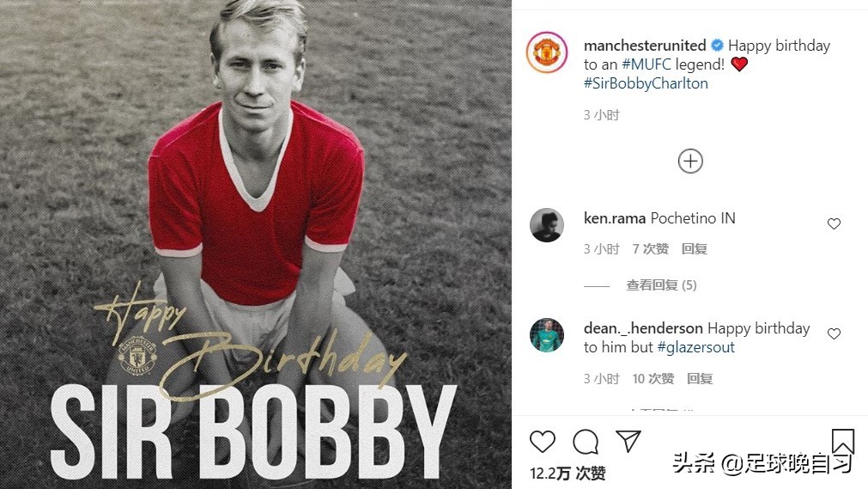Like the post with the heart icon
868x489 pixels.
(543, 442)
